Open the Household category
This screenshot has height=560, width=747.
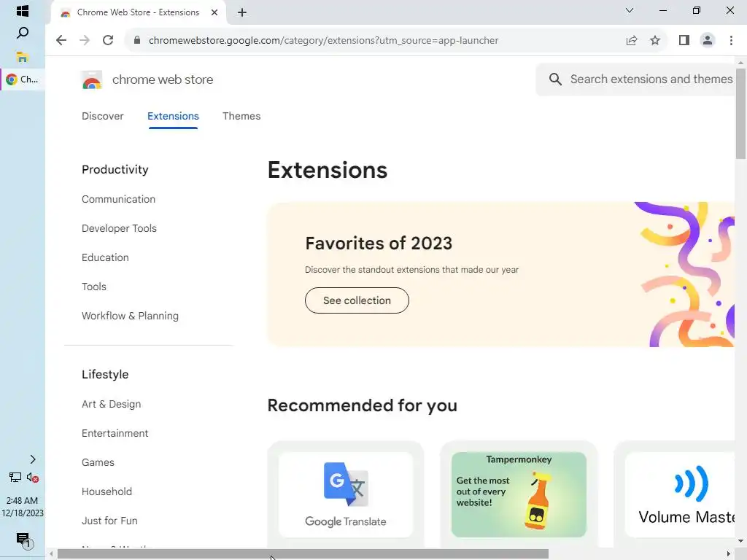107,491
